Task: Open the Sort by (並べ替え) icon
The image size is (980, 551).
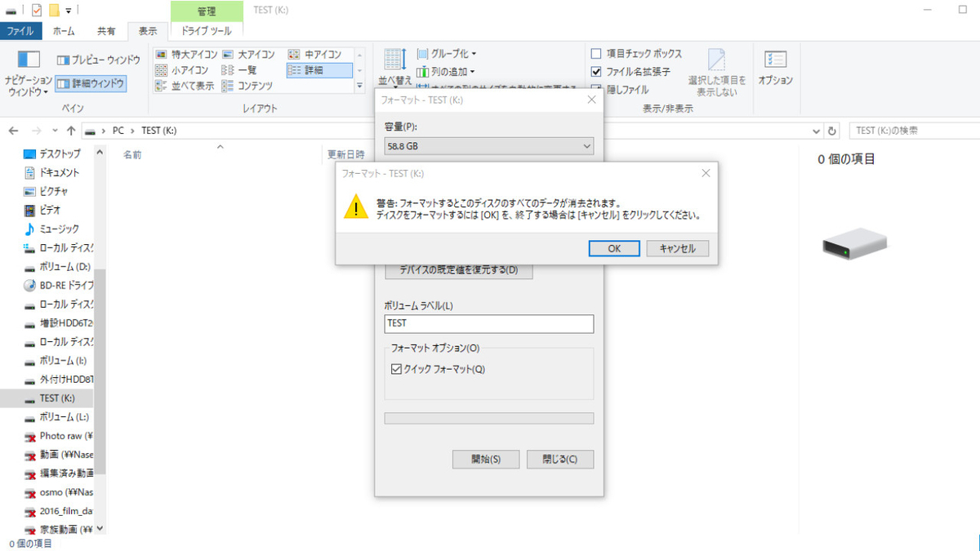Action: click(395, 59)
